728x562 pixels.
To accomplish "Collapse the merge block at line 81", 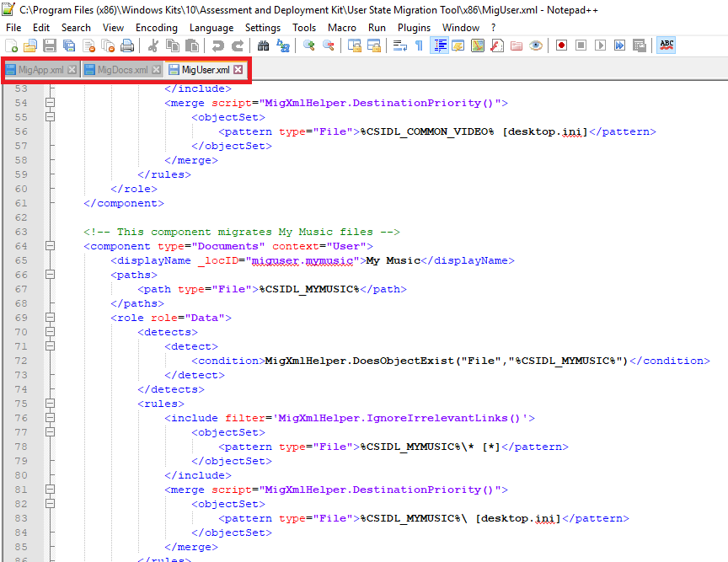I will pyautogui.click(x=51, y=490).
